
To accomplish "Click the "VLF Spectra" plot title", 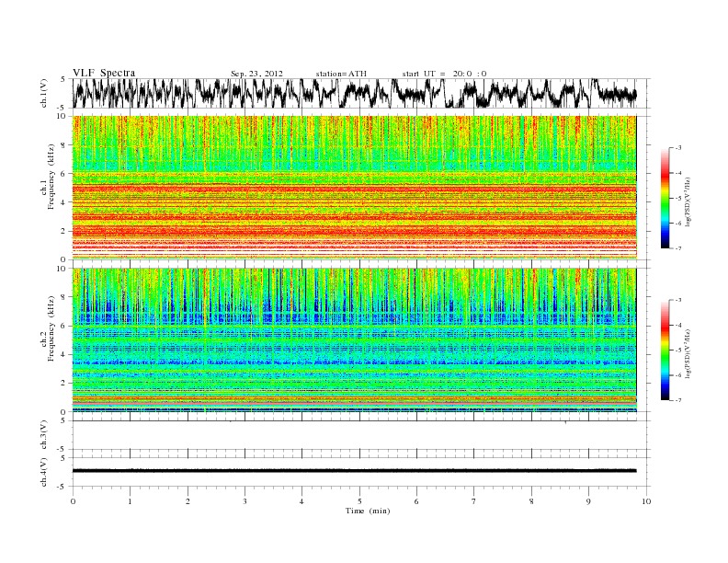I will pyautogui.click(x=104, y=73).
